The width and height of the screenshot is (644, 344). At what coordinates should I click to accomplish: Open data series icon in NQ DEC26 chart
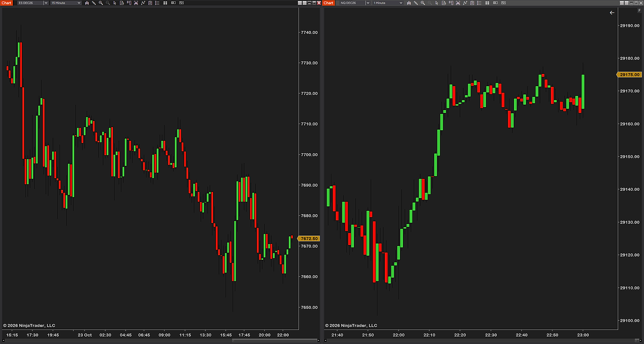[457, 3]
